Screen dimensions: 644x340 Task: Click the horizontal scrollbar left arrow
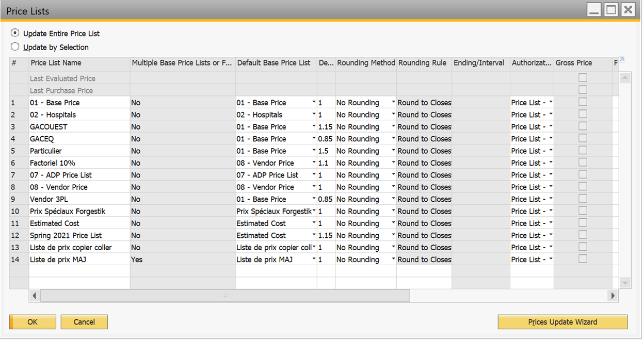pyautogui.click(x=35, y=296)
